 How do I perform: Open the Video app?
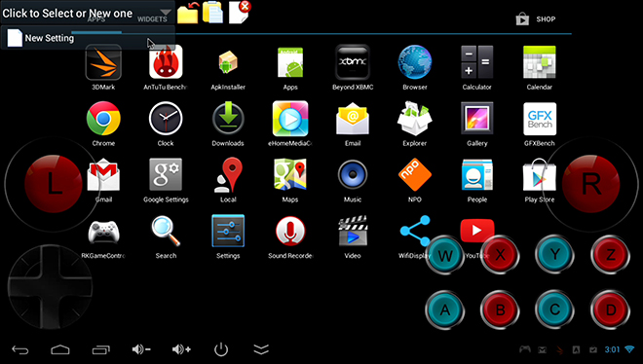point(353,231)
